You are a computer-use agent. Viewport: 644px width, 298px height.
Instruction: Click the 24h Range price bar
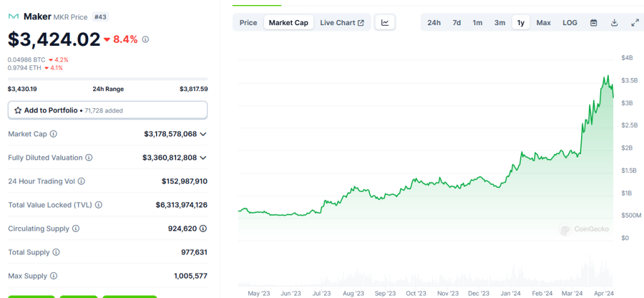point(108,79)
